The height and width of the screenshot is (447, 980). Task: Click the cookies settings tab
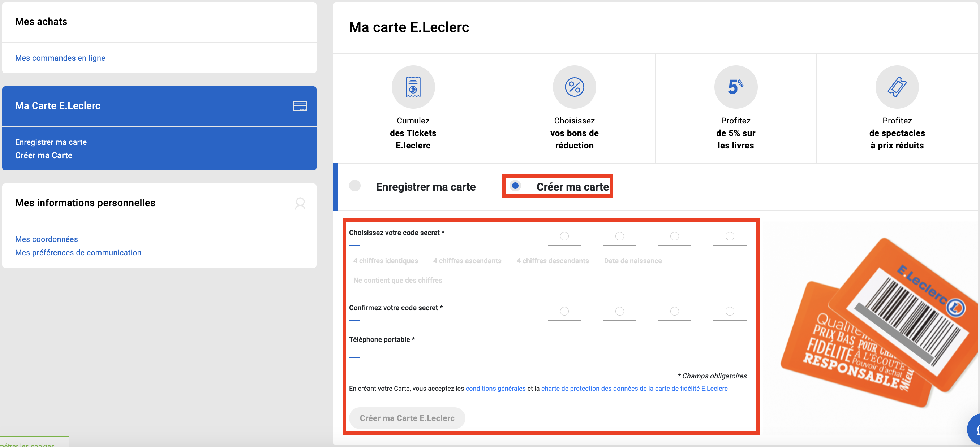[34, 442]
